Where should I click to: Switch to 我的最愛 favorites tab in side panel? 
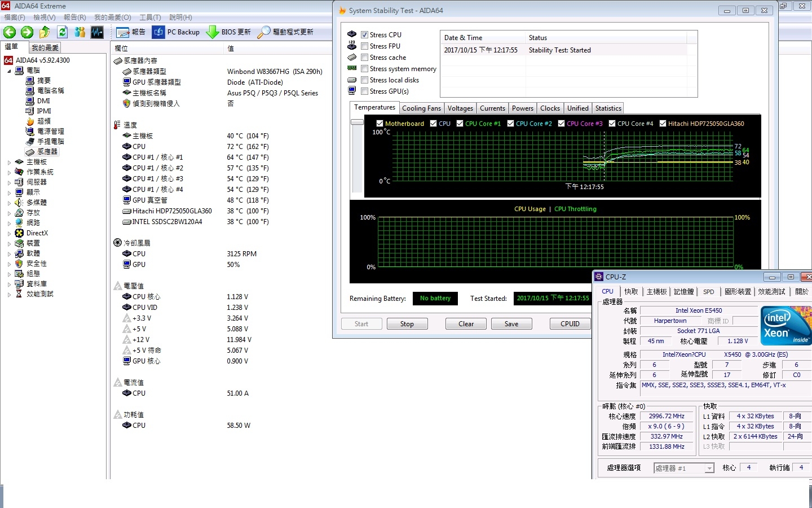pyautogui.click(x=45, y=48)
